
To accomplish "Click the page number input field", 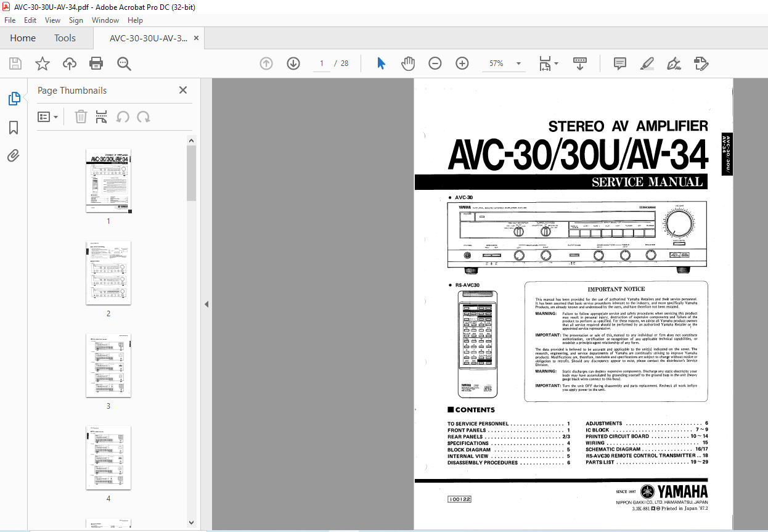I will click(321, 63).
